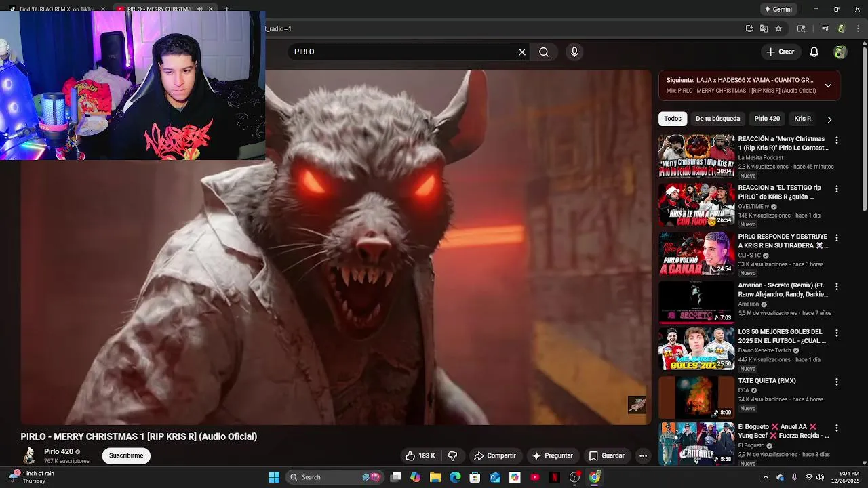Open more actions ellipsis below the video

(643, 455)
